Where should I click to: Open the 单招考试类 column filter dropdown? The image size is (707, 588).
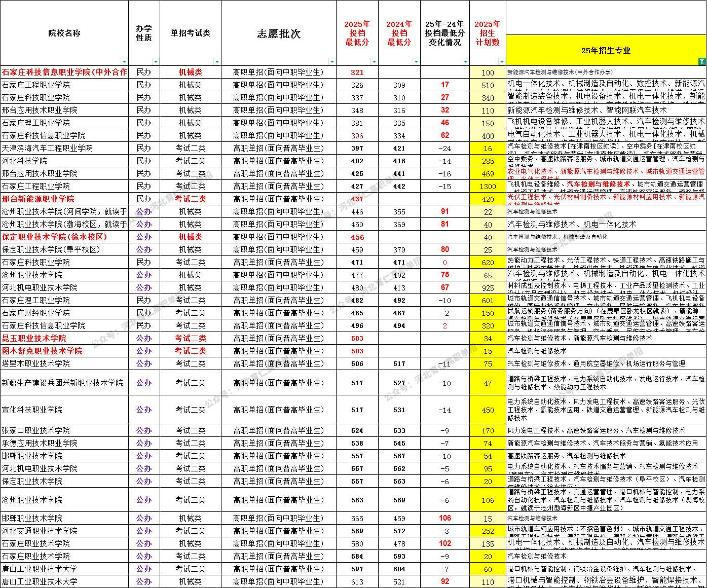(217, 62)
